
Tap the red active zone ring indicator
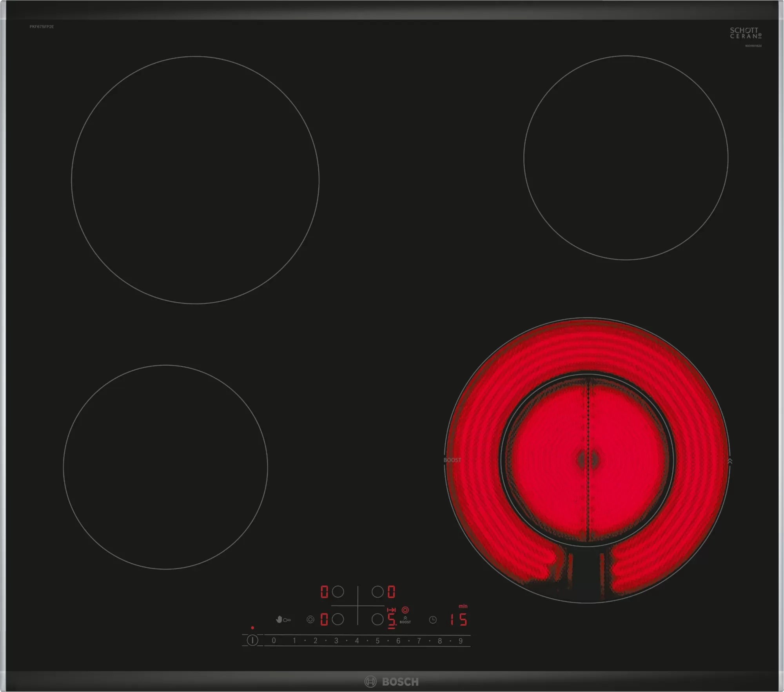[x=405, y=610]
